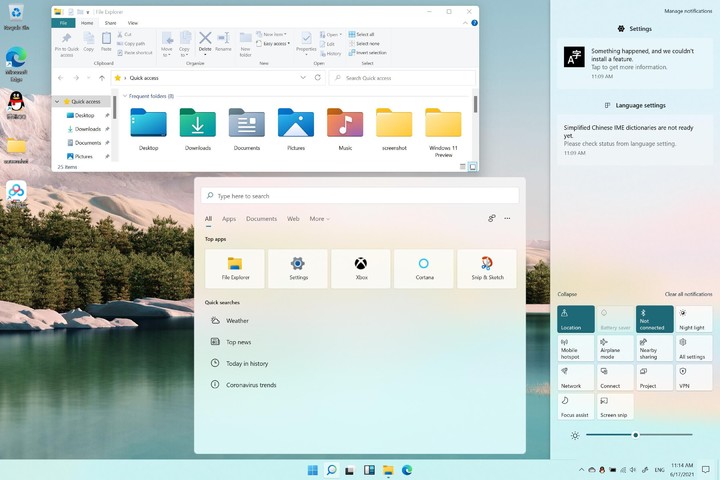
Task: Click the Start button on the taskbar
Action: (x=312, y=470)
